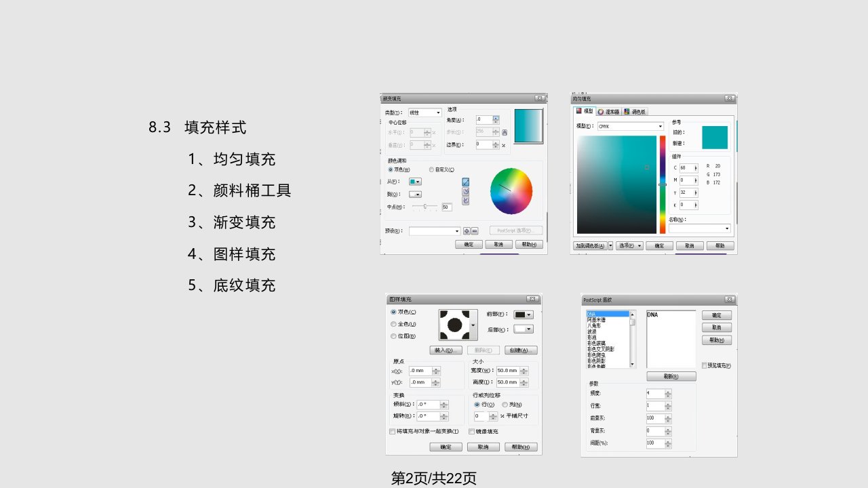The width and height of the screenshot is (868, 488).
Task: Click 确定 in the 渐变填充 dialog
Action: 469,245
